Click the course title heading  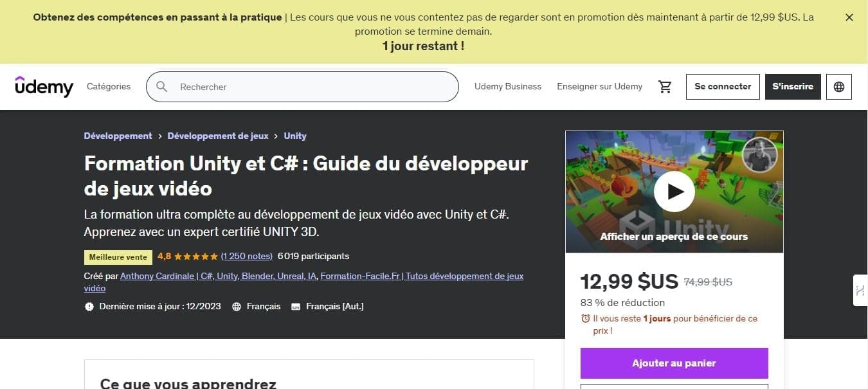coord(306,176)
